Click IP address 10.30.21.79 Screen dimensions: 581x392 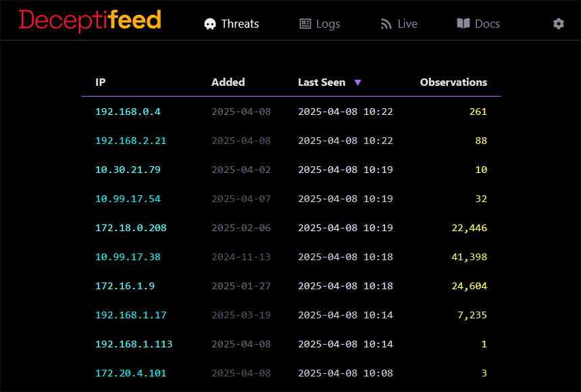point(128,170)
